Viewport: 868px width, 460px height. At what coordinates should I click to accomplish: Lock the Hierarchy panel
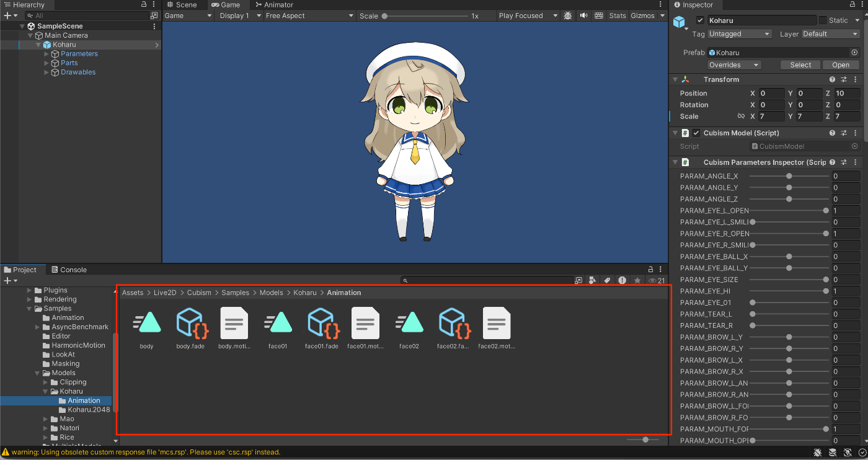pos(144,4)
